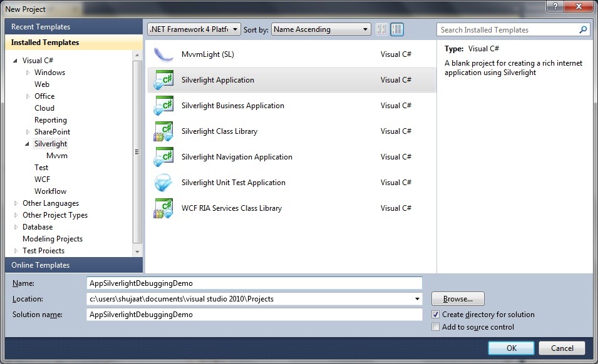The width and height of the screenshot is (598, 364).
Task: Open the Location path dropdown arrow
Action: pos(417,299)
